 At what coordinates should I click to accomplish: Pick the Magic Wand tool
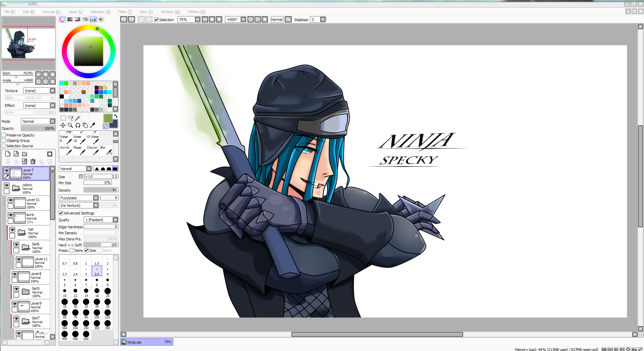pyautogui.click(x=78, y=118)
